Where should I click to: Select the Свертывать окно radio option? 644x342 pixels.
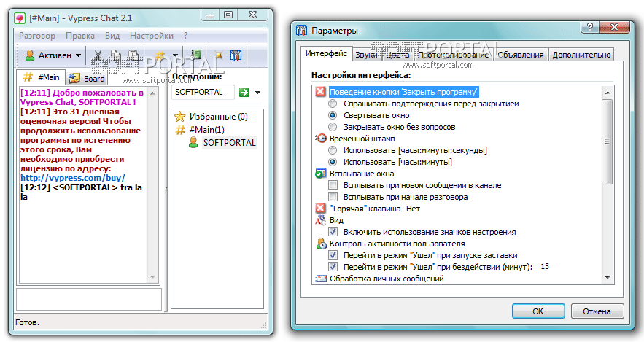click(333, 115)
